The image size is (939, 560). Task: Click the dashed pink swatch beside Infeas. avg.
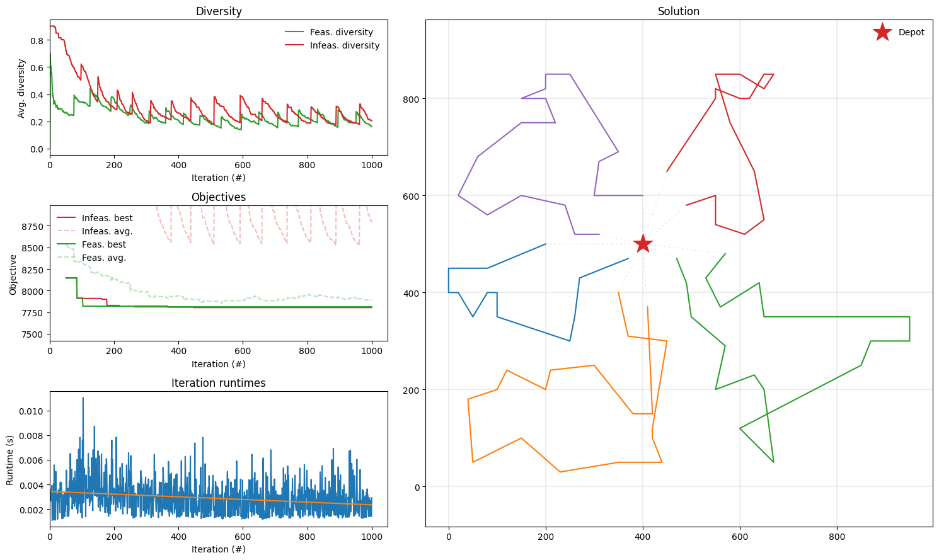66,231
